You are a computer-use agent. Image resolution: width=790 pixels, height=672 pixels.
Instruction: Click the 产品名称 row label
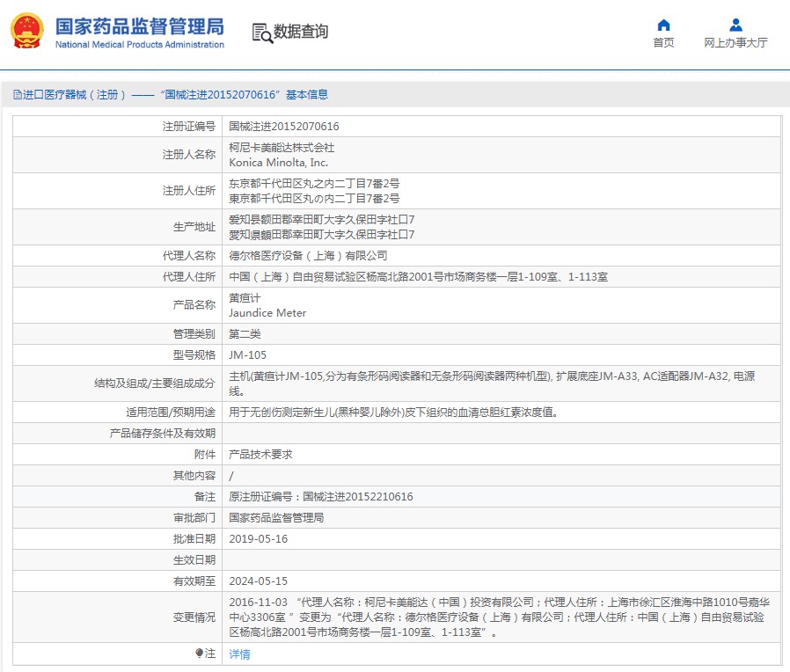click(x=194, y=305)
